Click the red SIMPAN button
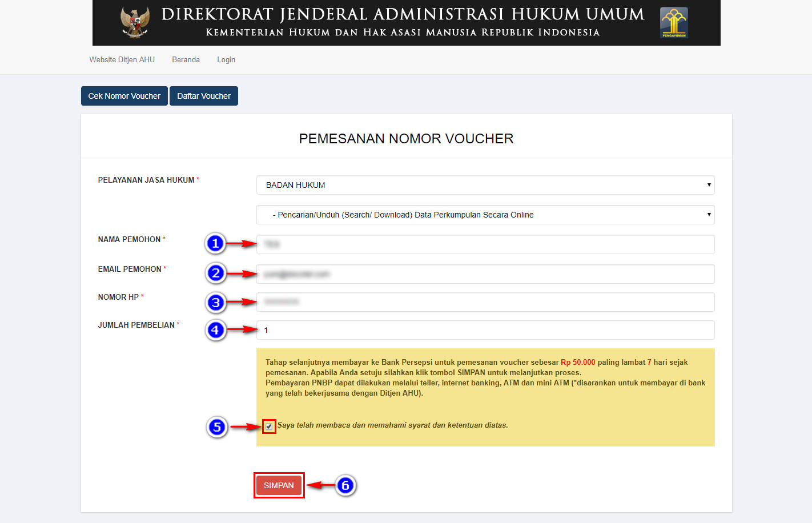 [279, 485]
